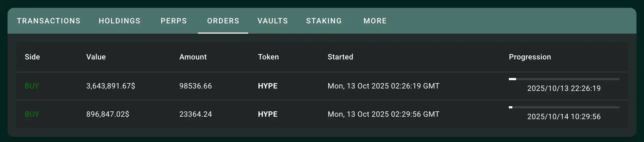Click the 2025/10/14 10:29:56 end time

(564, 117)
